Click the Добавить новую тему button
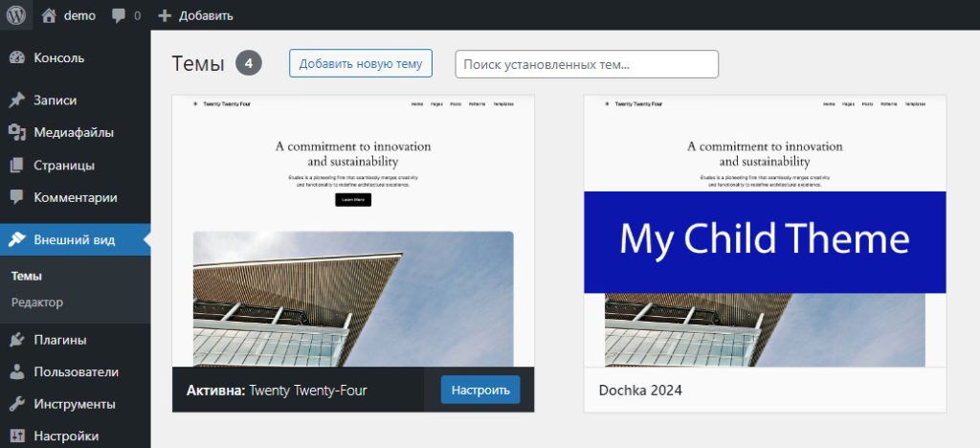 pyautogui.click(x=361, y=64)
